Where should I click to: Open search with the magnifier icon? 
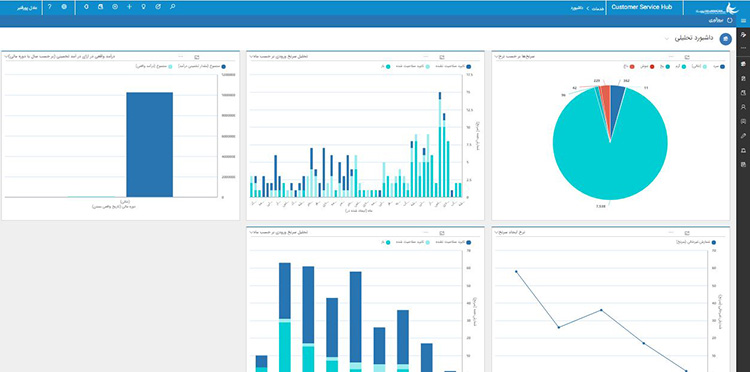(x=173, y=7)
